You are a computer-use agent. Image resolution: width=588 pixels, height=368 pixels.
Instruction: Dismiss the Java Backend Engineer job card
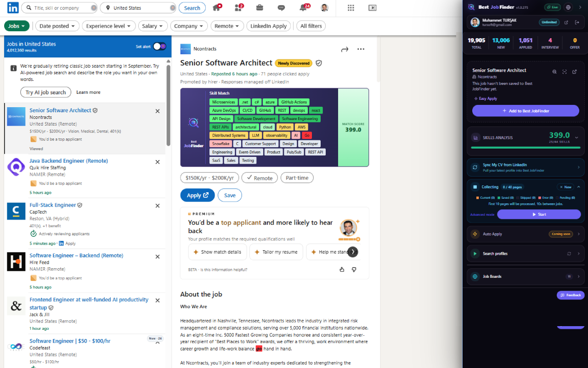[x=158, y=161]
